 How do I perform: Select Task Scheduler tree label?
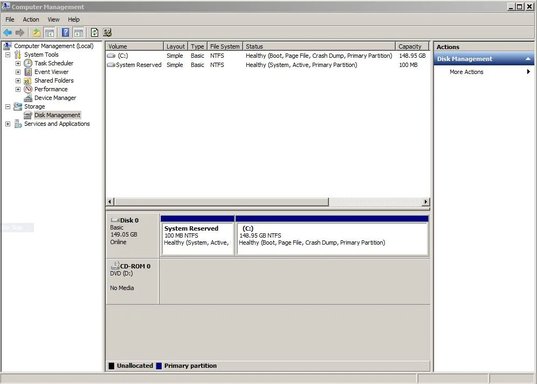[54, 63]
